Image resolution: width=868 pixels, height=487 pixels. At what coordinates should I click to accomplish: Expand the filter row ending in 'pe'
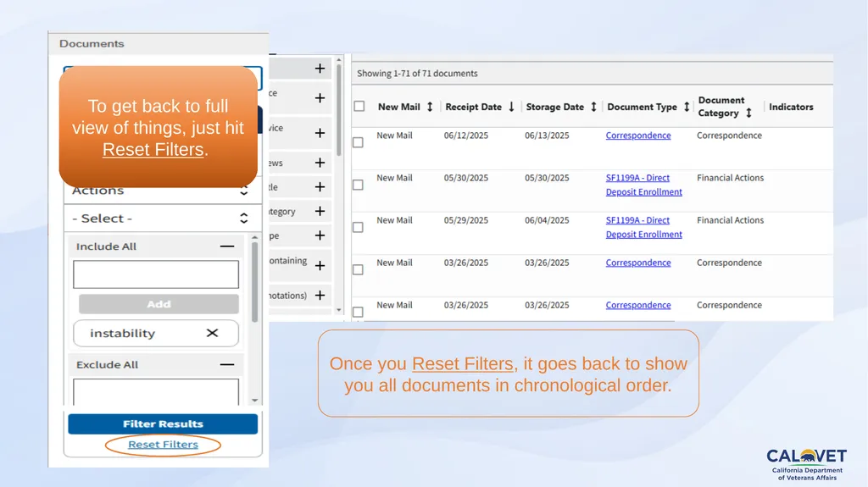(x=320, y=235)
